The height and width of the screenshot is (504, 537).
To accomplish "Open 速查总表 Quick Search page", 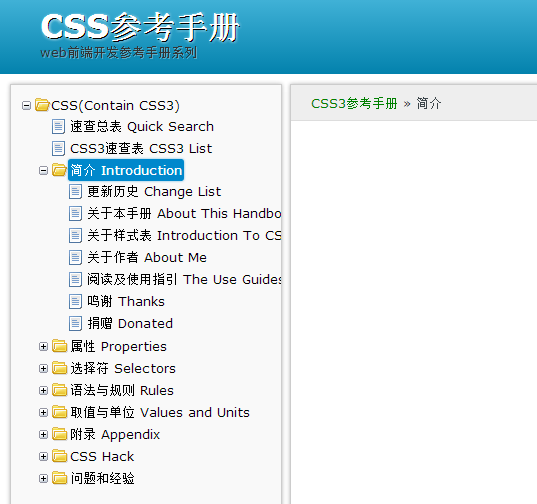I will click(142, 127).
